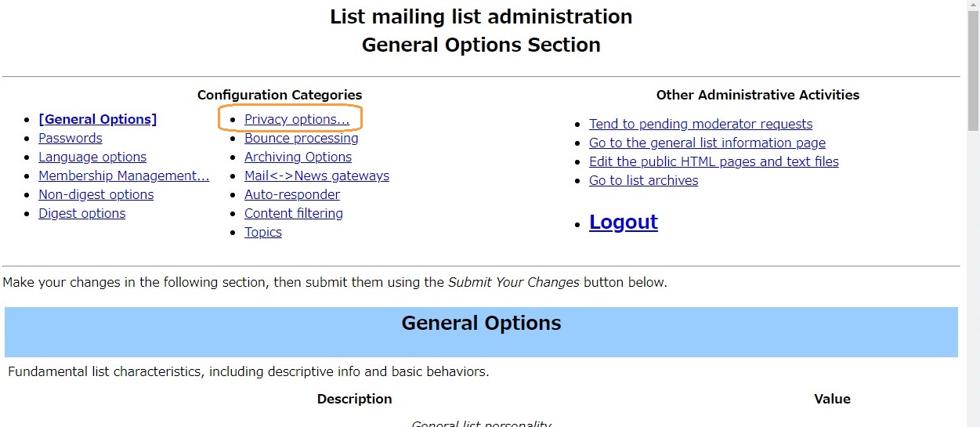Select Content filtering link

294,213
